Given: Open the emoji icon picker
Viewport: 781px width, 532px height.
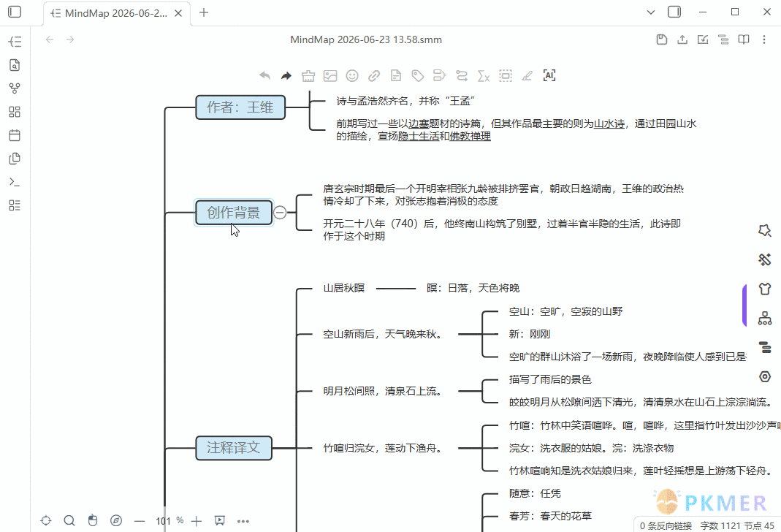Looking at the screenshot, I should click(352, 76).
